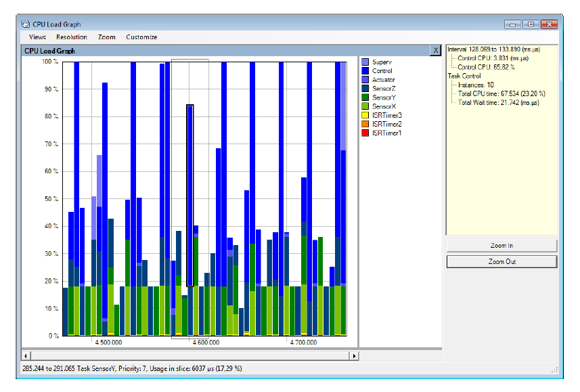
Task: Close the CPU Load Graph panel
Action: click(435, 50)
